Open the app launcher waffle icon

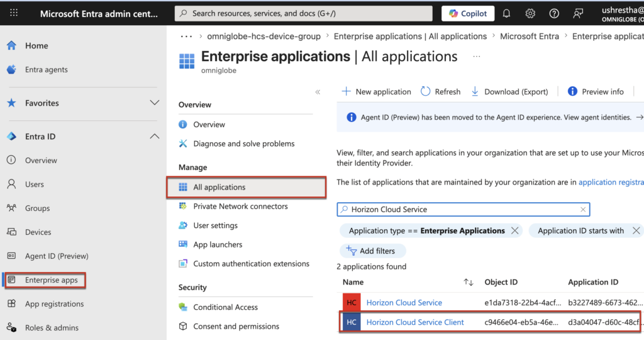(14, 13)
